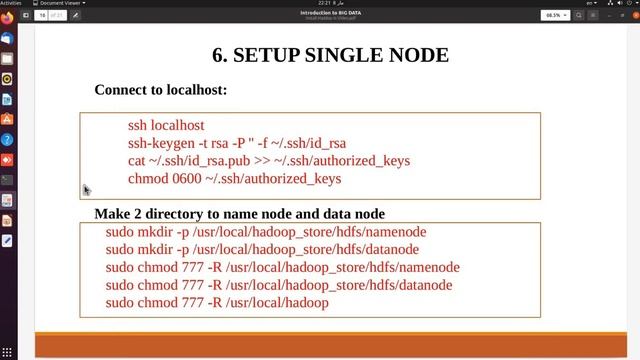The height and width of the screenshot is (360, 640).
Task: Open the Help icon in the dock
Action: (x=7, y=140)
